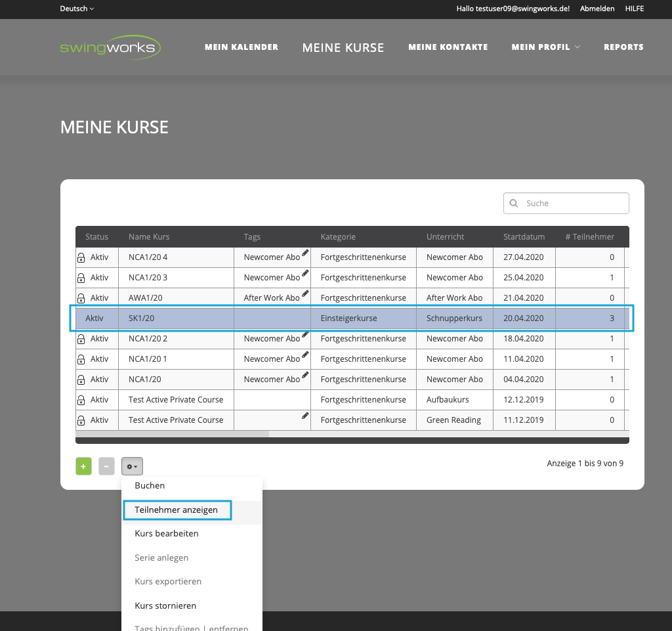Click the pencil icon in NCA1/20 3 tags cell
This screenshot has width=672, height=631.
305,273
